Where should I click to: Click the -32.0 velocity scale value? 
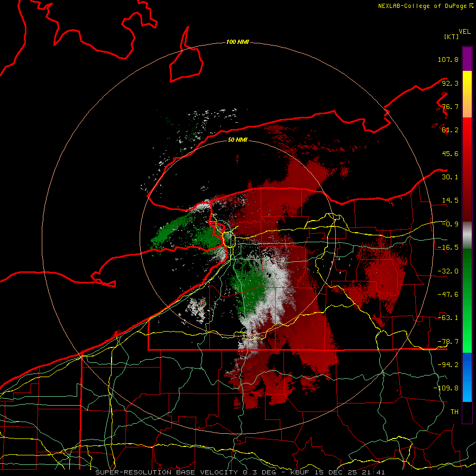pos(448,271)
